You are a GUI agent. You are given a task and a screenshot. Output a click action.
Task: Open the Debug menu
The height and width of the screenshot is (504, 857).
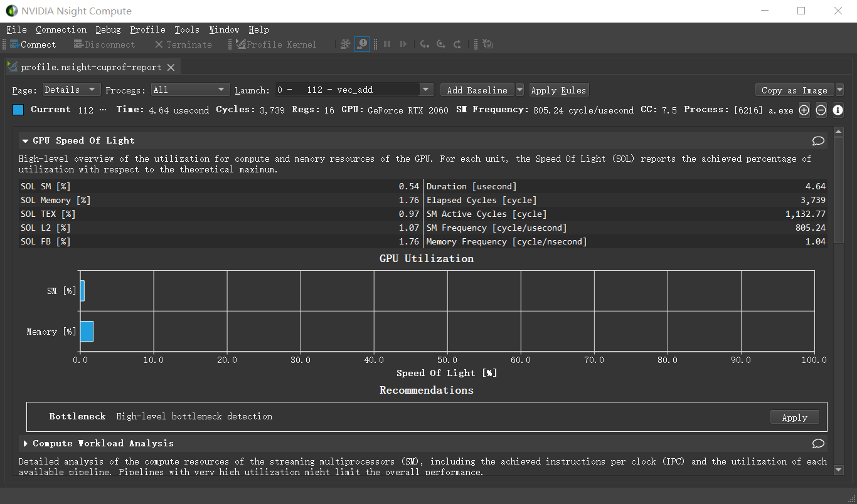coord(108,29)
